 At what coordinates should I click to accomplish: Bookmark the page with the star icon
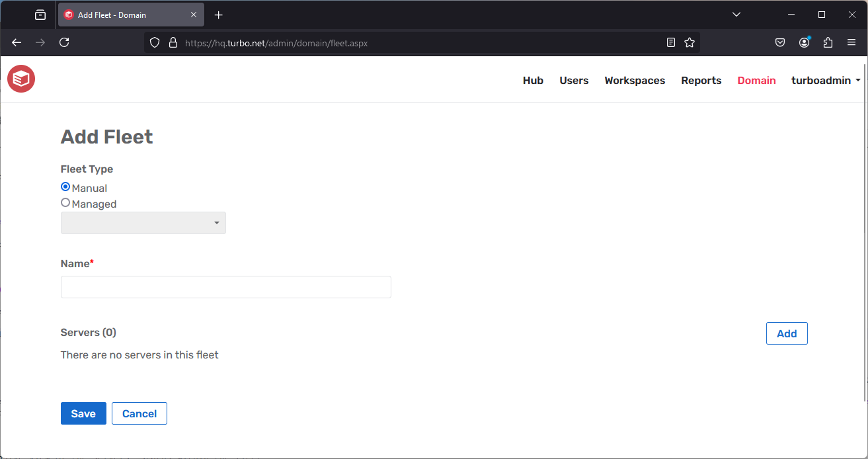point(690,42)
